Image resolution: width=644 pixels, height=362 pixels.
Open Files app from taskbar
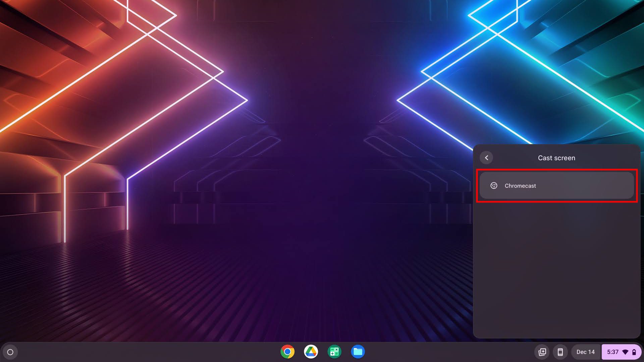(x=358, y=352)
